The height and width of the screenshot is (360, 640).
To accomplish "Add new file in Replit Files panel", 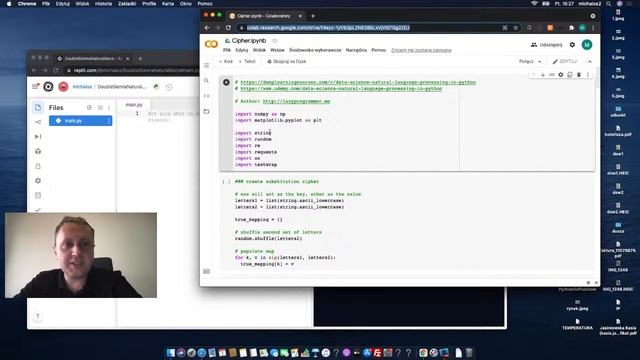I will click(89, 108).
